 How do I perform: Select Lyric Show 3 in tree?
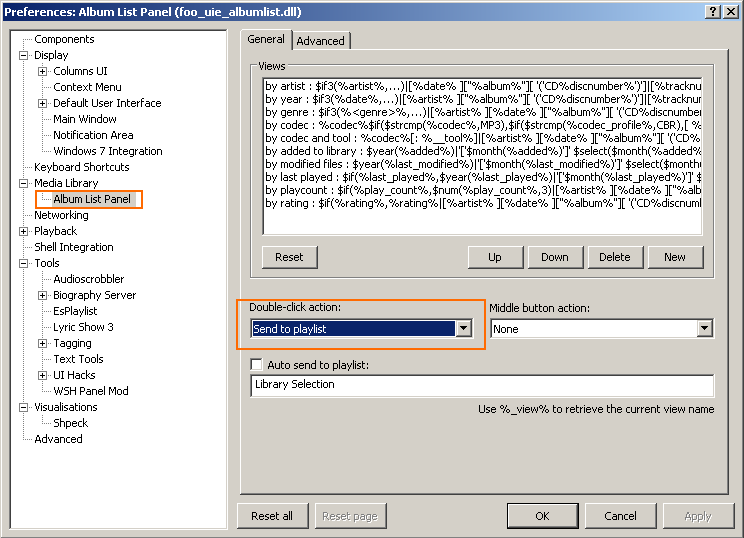click(x=83, y=327)
